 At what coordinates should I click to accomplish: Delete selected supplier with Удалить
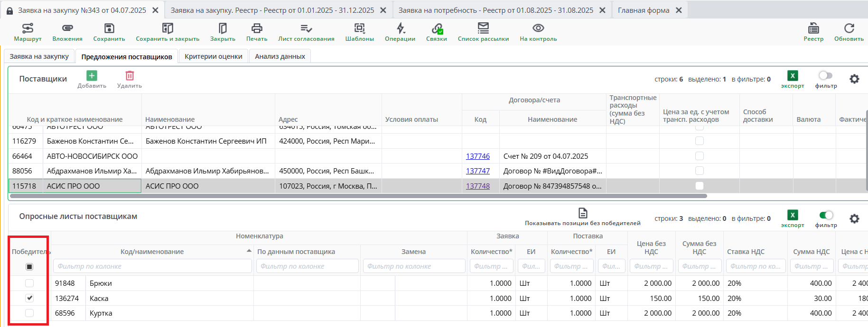[130, 76]
